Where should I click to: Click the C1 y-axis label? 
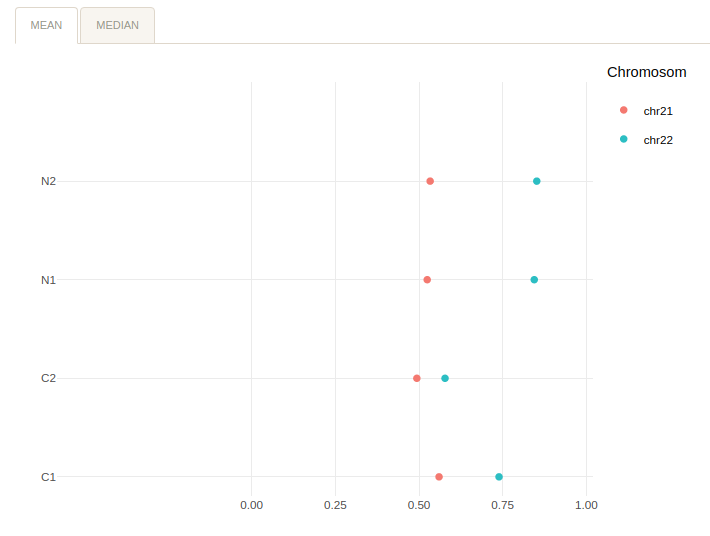(x=48, y=477)
